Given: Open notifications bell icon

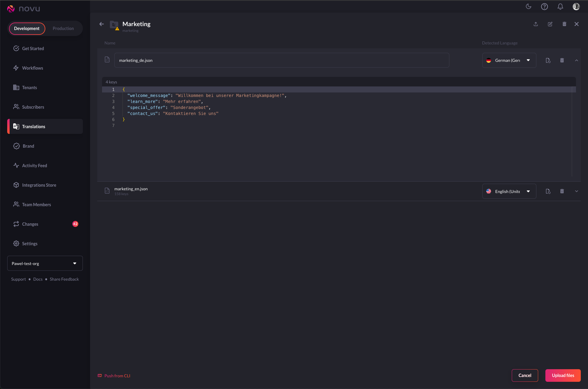Looking at the screenshot, I should [560, 7].
